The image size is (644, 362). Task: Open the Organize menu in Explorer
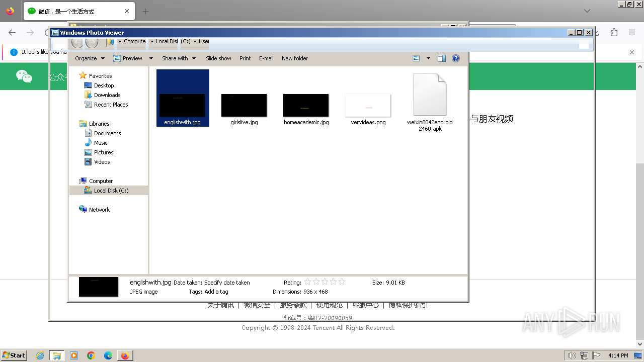[x=90, y=58]
